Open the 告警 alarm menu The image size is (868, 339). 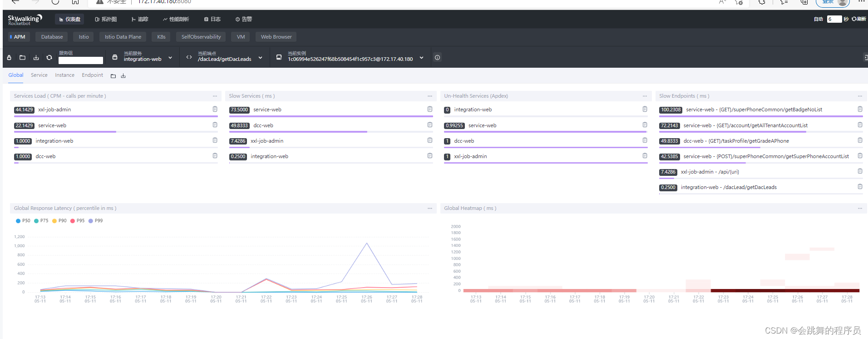244,19
